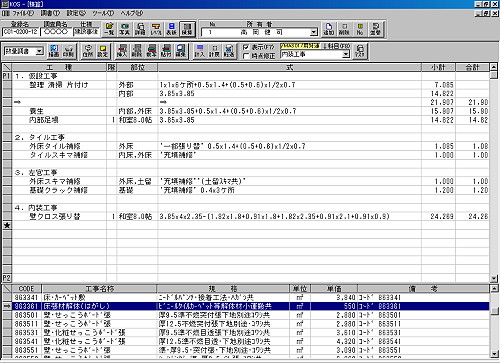Click the upper table scrollbar down arrow
Screen dimensions: 500x363
coord(494,279)
